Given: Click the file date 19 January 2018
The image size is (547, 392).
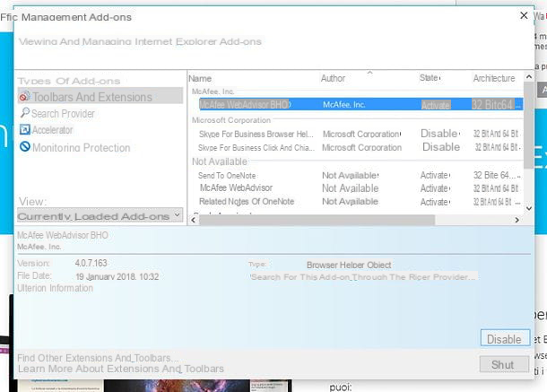Looking at the screenshot, I should pyautogui.click(x=117, y=277).
